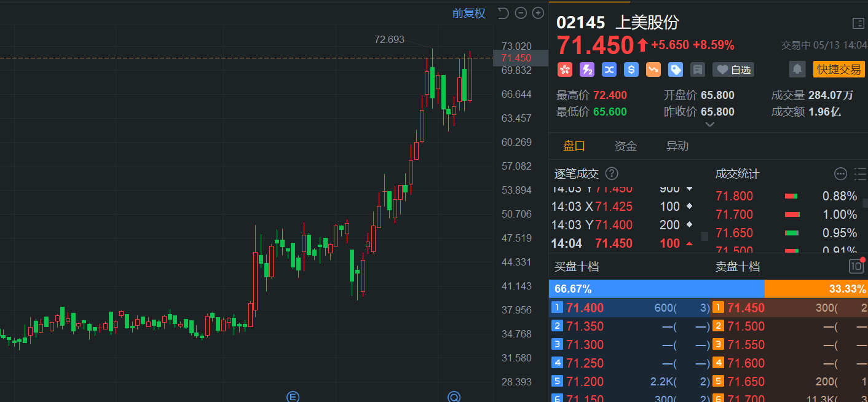Zoom out the chart with minus icon
This screenshot has height=402, width=868.
521,13
